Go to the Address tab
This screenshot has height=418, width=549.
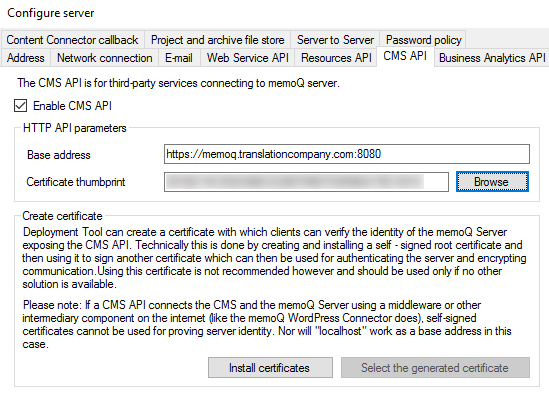coord(26,58)
